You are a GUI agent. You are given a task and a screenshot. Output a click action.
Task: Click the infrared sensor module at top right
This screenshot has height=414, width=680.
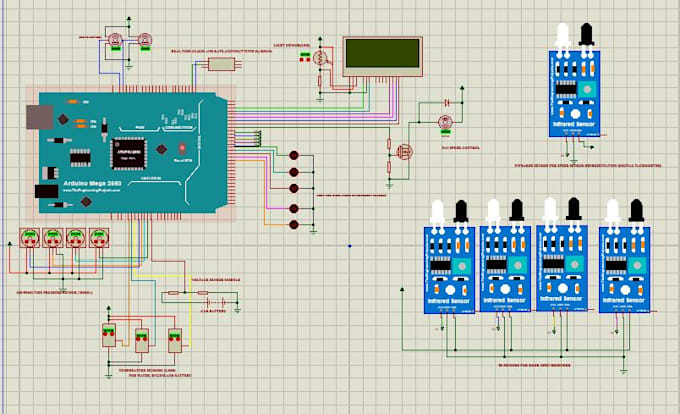[574, 81]
